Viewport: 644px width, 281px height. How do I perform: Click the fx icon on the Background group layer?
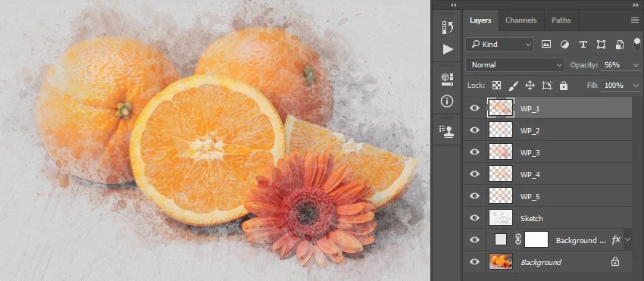pos(616,240)
